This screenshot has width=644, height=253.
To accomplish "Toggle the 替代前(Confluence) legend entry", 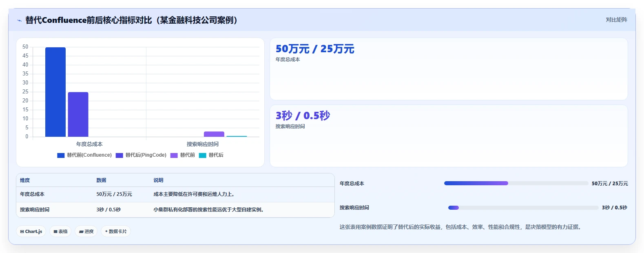I will [84, 155].
